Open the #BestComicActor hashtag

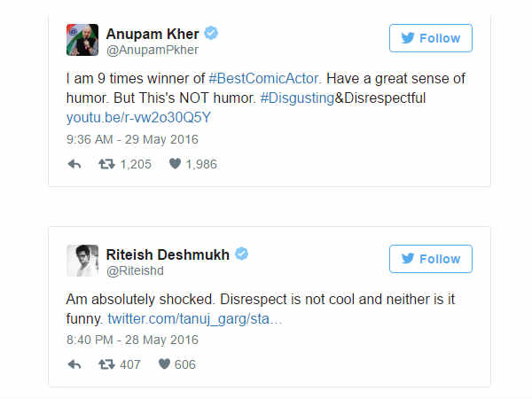(x=266, y=80)
